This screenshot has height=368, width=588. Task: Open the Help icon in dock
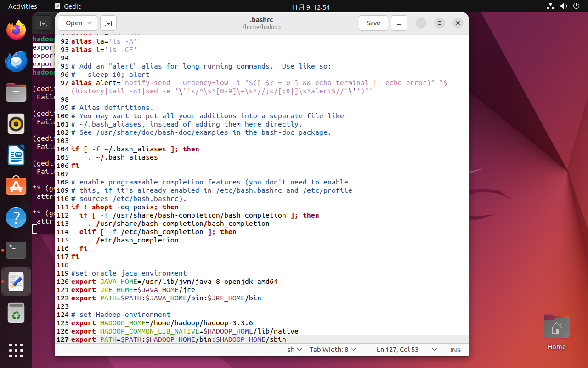[16, 218]
